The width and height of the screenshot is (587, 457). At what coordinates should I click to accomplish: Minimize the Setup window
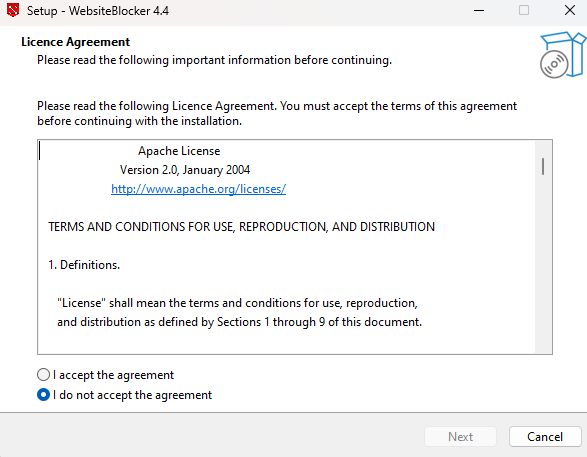(x=479, y=10)
